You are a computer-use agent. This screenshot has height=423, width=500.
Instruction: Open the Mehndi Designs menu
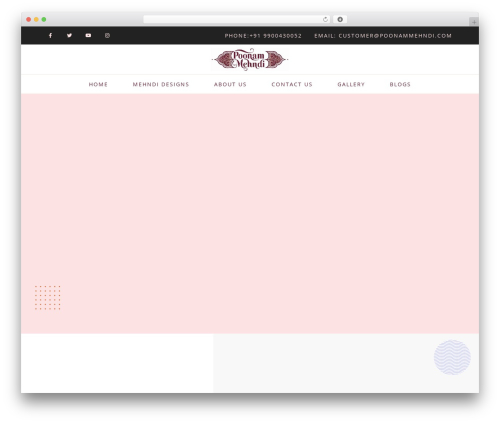point(161,84)
